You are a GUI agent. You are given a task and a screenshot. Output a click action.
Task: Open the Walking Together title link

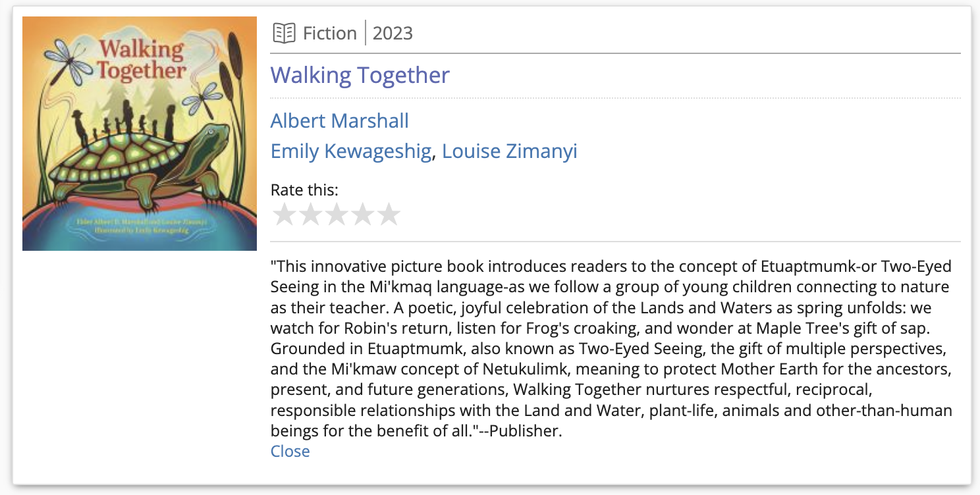tap(360, 75)
